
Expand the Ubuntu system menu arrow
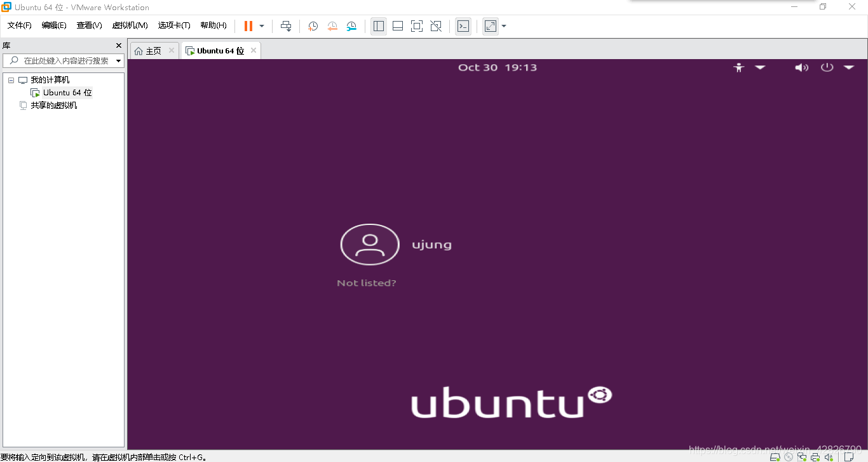coord(849,67)
